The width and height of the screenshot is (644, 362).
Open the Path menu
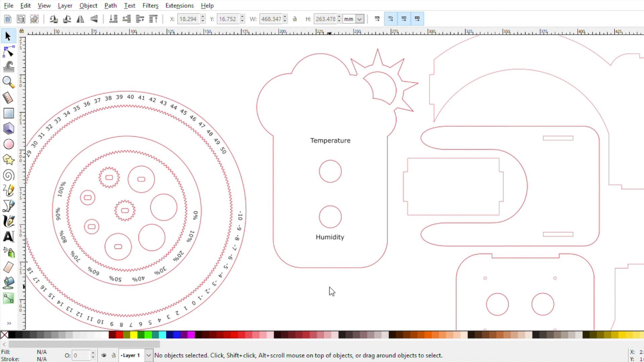point(110,5)
